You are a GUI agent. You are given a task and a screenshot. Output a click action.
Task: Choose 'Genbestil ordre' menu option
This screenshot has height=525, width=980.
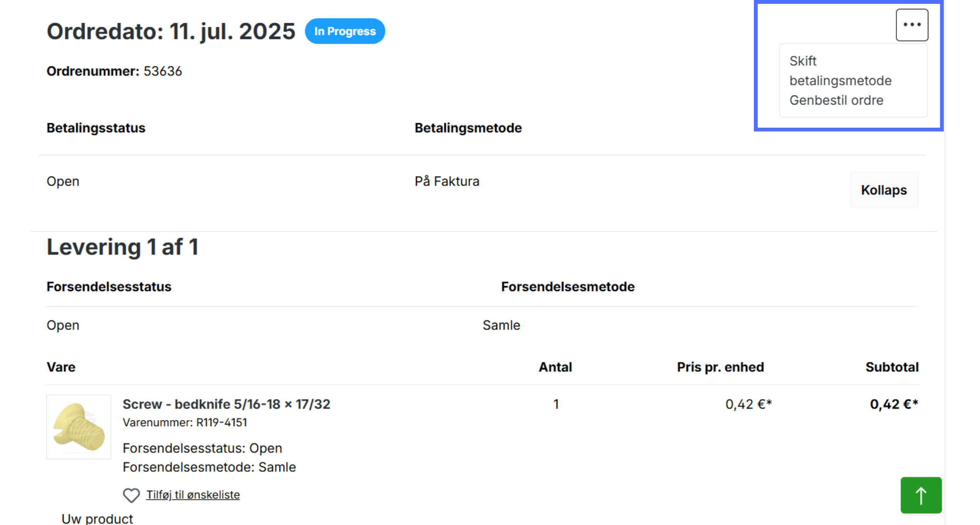[836, 100]
